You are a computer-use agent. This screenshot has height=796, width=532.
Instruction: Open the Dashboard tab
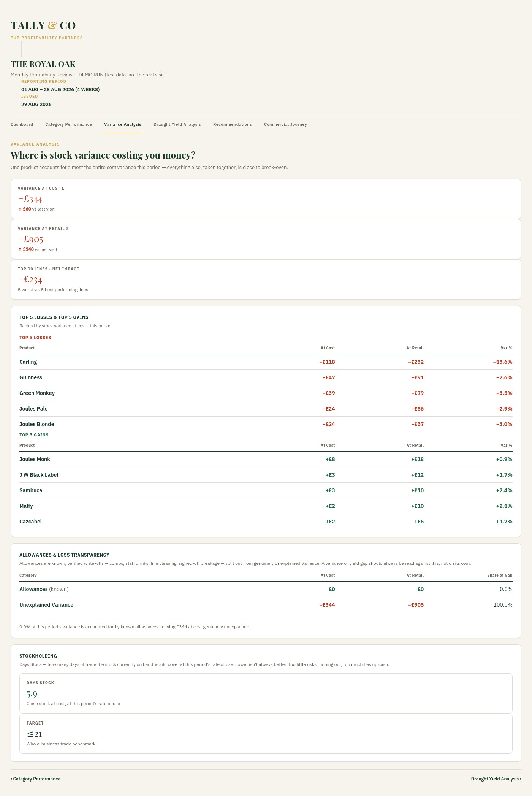[x=22, y=124]
